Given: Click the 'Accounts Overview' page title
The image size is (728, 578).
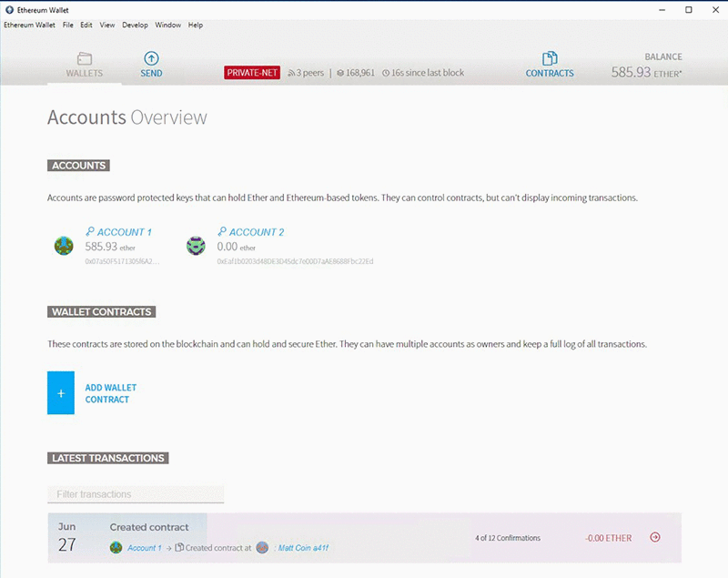Looking at the screenshot, I should (127, 117).
